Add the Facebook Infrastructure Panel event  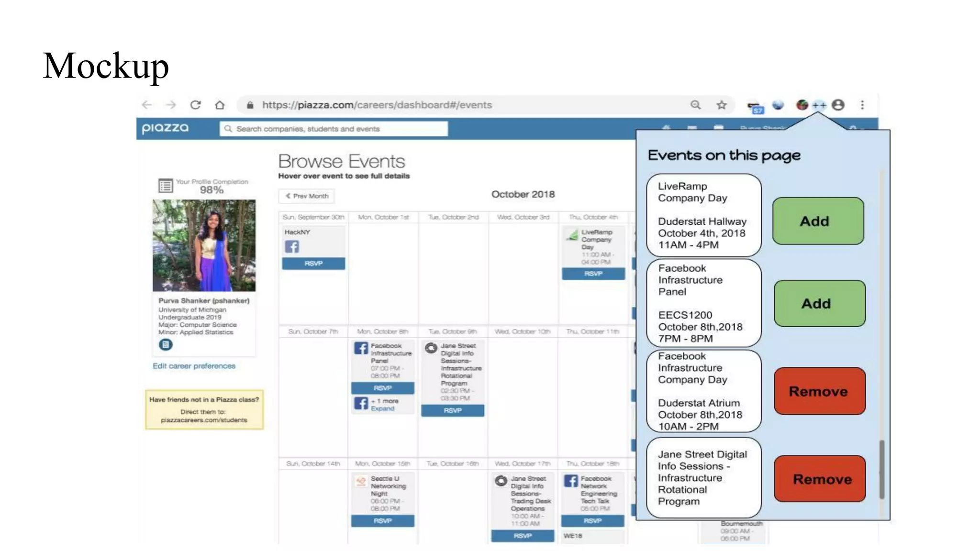pos(819,303)
